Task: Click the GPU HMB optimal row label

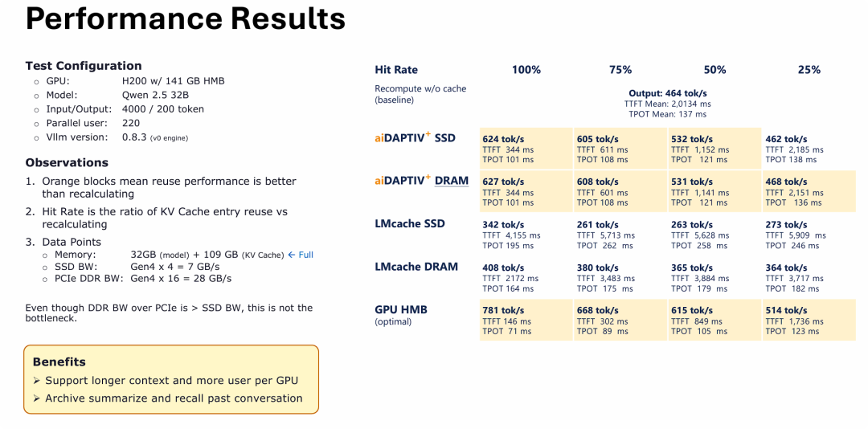Action: tap(401, 309)
